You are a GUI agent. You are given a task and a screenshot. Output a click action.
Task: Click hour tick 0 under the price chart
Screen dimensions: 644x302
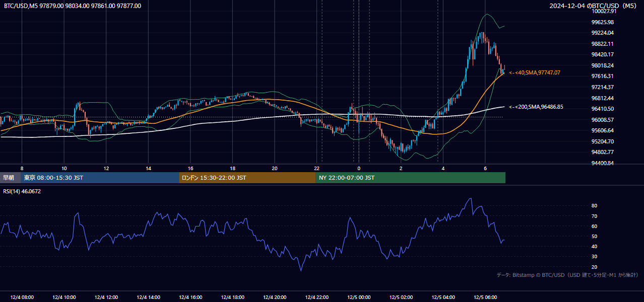click(x=359, y=168)
